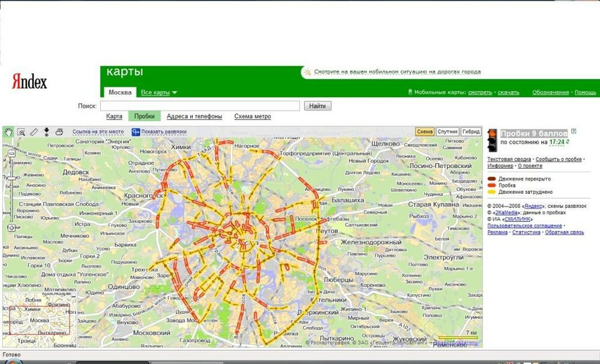This screenshot has width=600, height=364.
Task: Switch map view to Схема
Action: coord(425,131)
